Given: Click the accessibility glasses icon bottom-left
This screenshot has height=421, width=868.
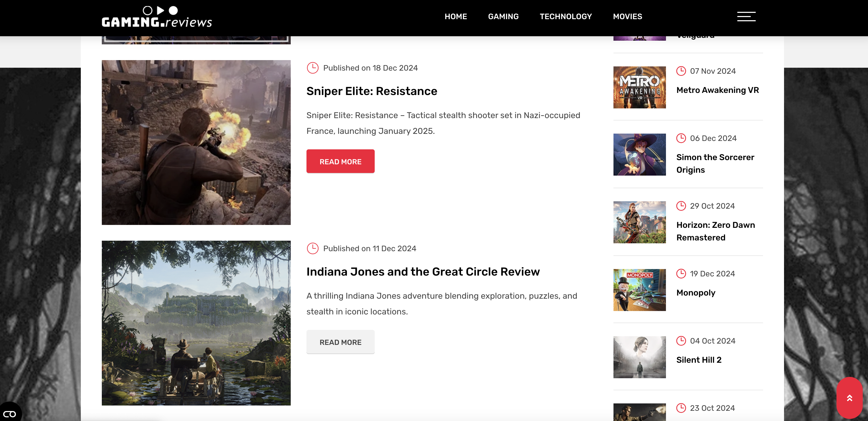Looking at the screenshot, I should click(9, 414).
